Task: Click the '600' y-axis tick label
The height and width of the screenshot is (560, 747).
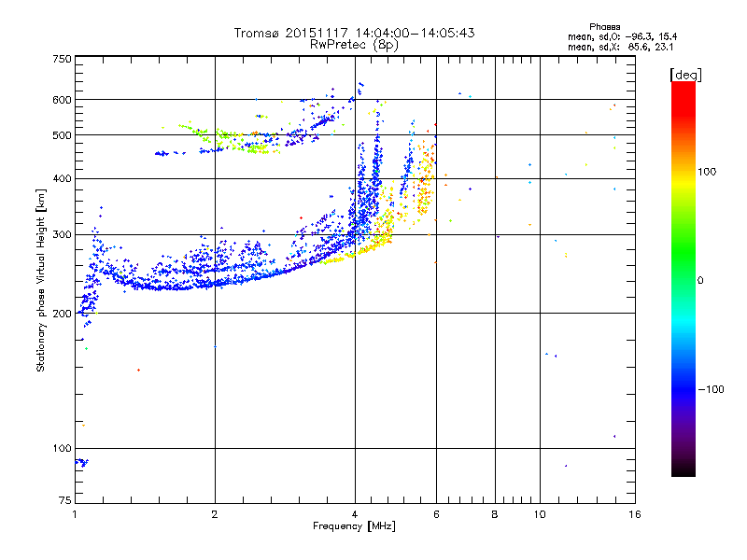Action: 62,100
